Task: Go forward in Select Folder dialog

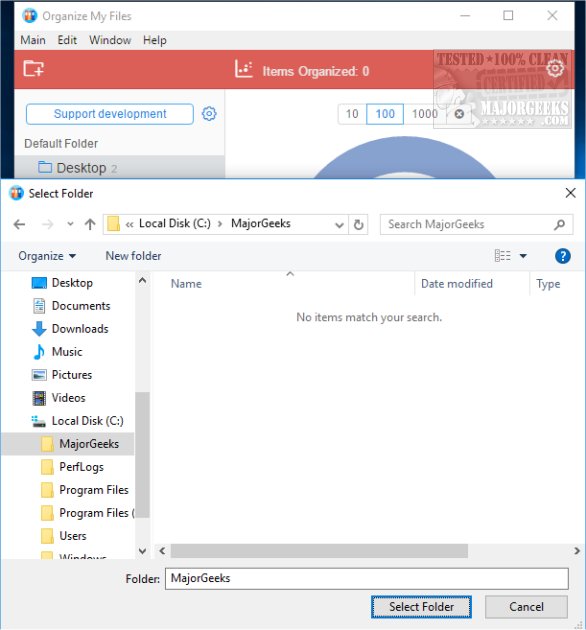Action: (x=47, y=224)
